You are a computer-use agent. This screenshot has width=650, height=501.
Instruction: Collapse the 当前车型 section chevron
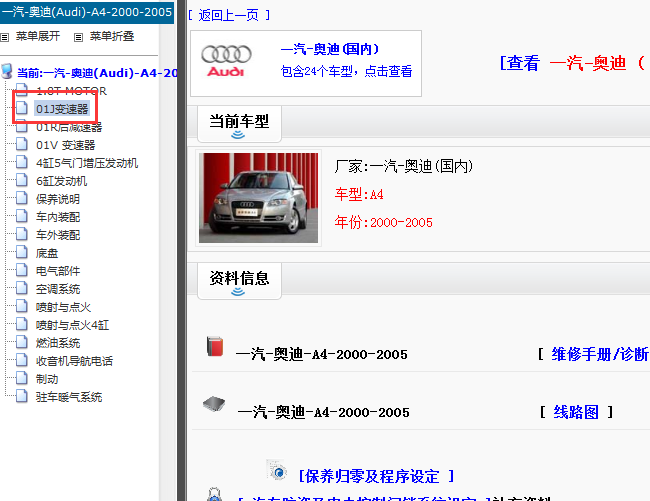pyautogui.click(x=238, y=135)
